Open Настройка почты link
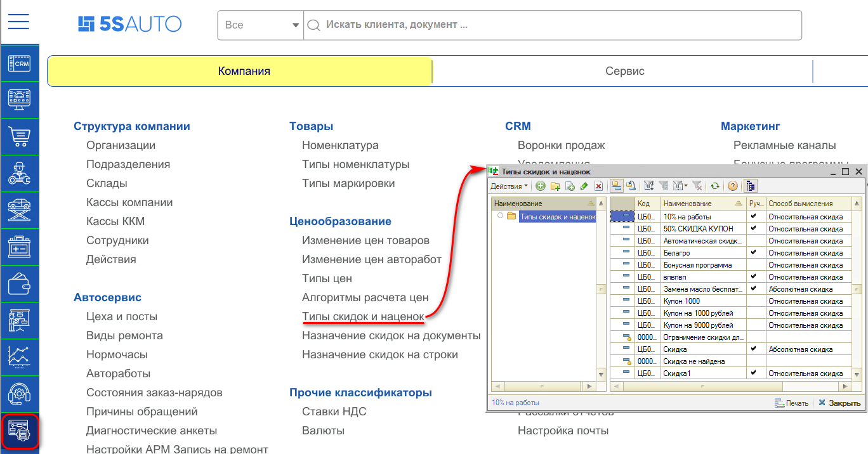 (563, 431)
